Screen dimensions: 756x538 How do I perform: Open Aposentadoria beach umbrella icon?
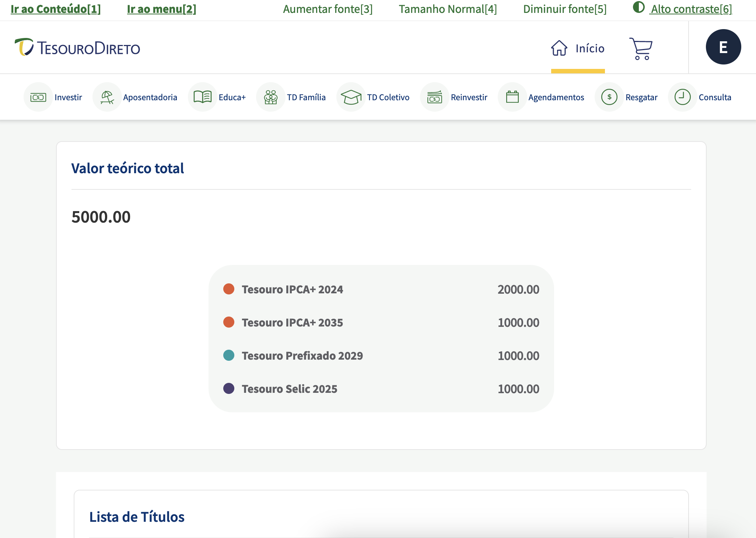point(107,97)
